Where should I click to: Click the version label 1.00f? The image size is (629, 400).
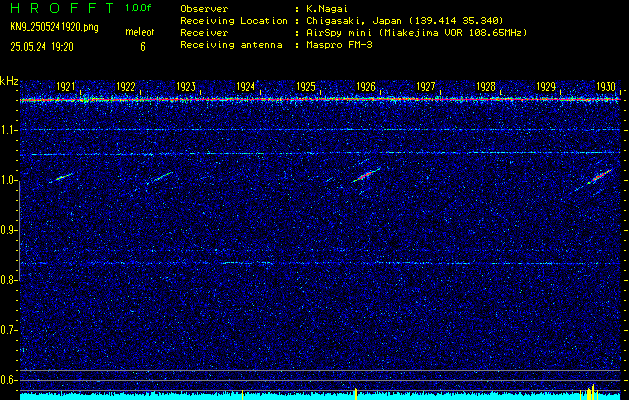point(138,8)
